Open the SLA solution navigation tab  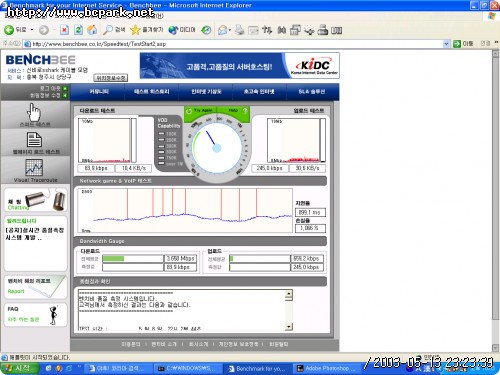click(x=312, y=92)
